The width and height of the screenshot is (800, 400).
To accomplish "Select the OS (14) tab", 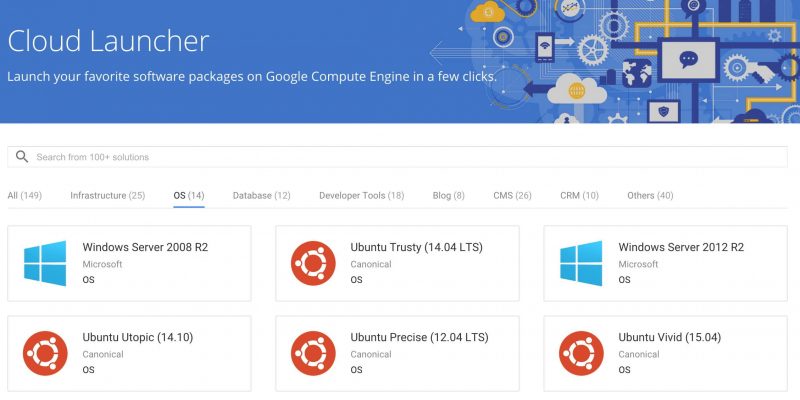I will 189,195.
